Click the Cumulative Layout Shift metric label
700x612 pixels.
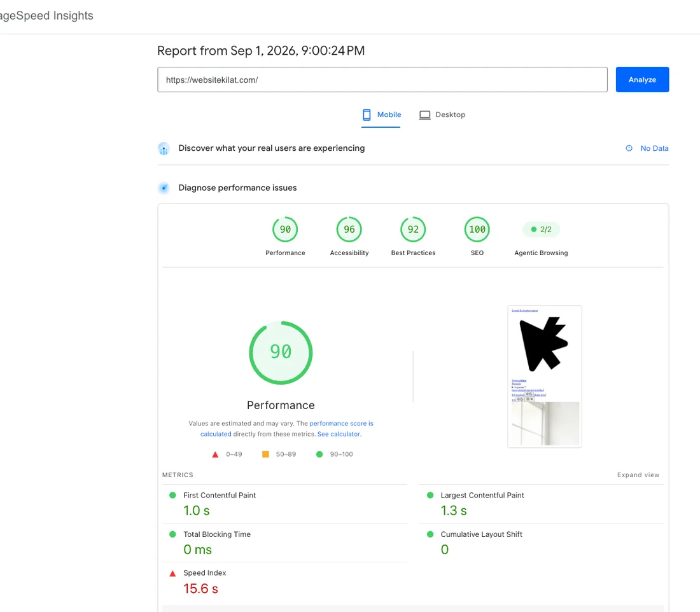pyautogui.click(x=481, y=534)
